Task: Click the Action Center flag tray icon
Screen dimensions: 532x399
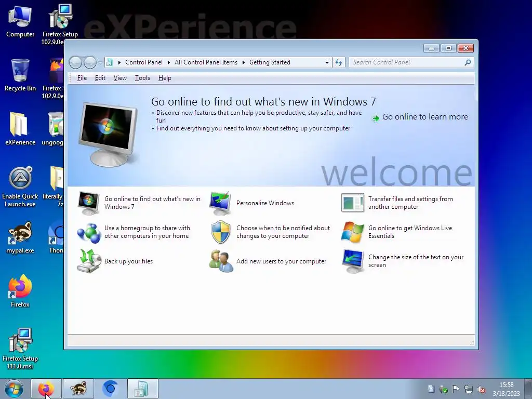Action: coord(456,389)
